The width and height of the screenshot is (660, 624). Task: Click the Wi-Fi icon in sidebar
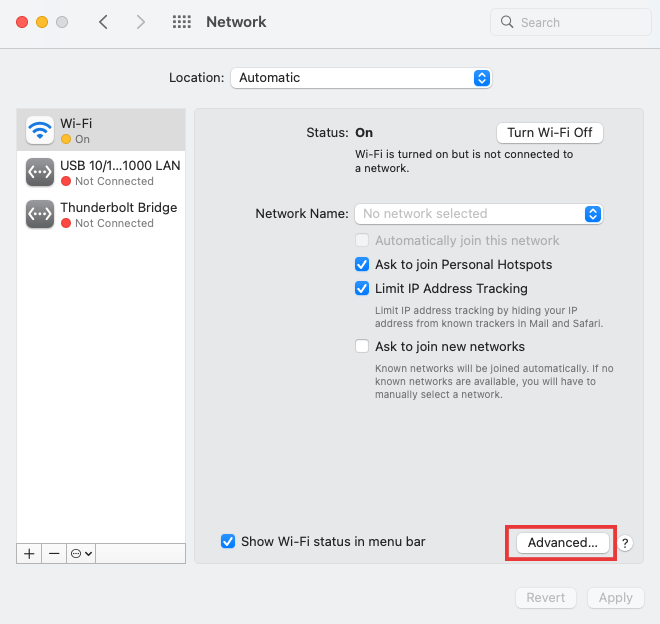(x=40, y=130)
